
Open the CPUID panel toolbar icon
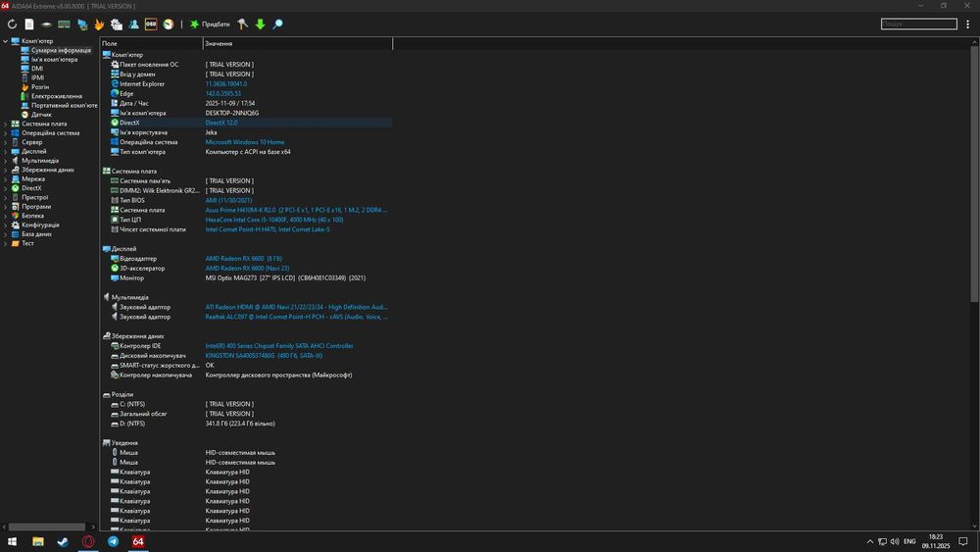pos(117,25)
